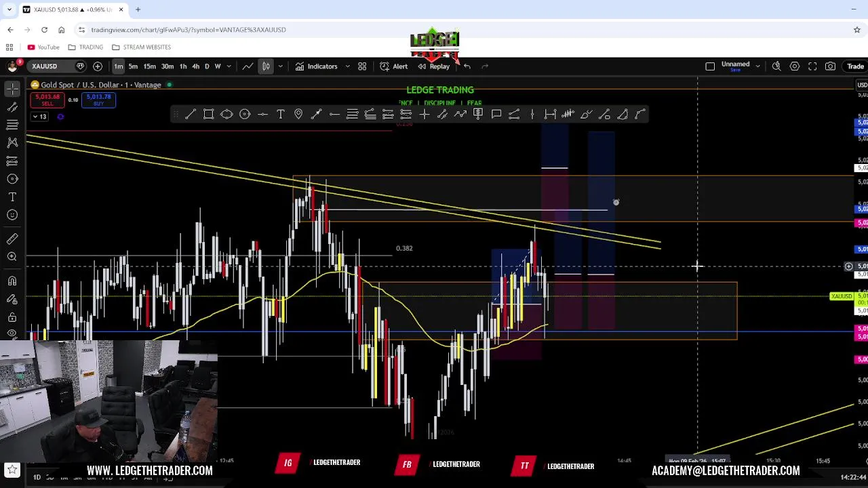Switch to the 30m timeframe
This screenshot has height=488, width=868.
[167, 66]
